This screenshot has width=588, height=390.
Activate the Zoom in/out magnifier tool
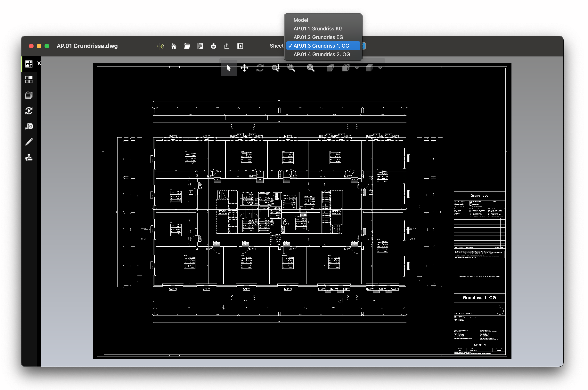pyautogui.click(x=276, y=68)
